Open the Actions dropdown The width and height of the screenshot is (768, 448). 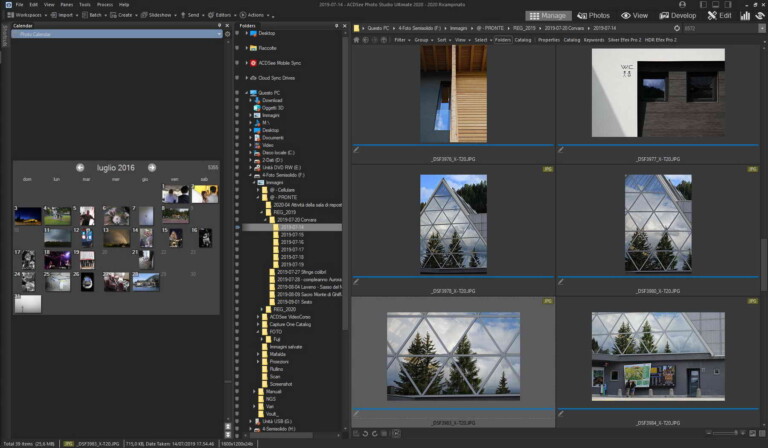click(254, 15)
